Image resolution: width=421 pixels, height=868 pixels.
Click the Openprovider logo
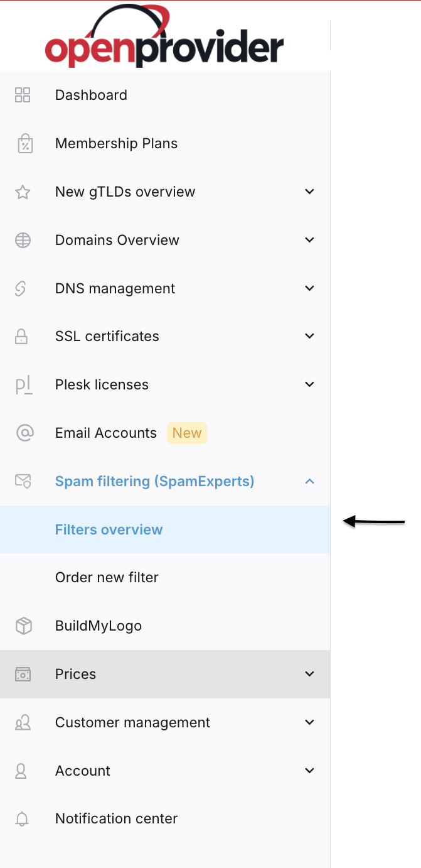coord(164,36)
